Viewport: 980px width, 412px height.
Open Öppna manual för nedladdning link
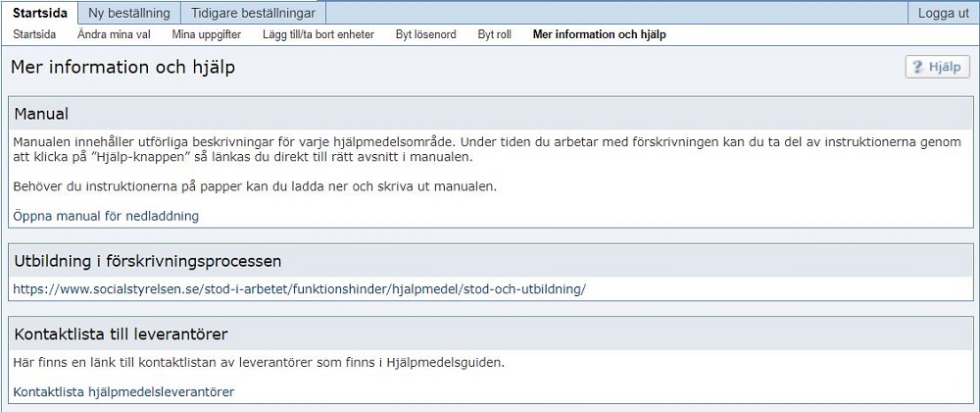pos(106,217)
